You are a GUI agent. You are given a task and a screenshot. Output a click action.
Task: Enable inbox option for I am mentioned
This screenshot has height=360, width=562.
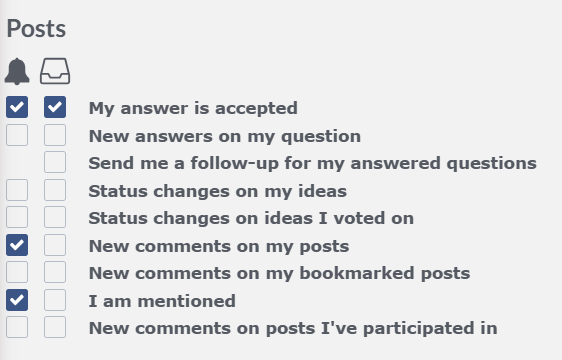tap(55, 300)
